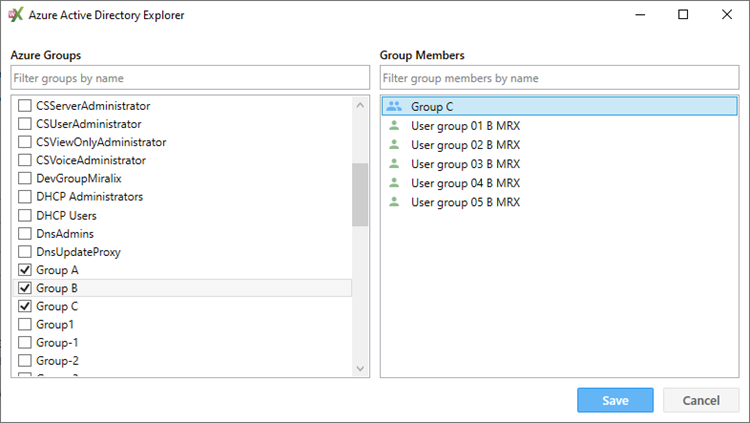Click the Cancel button
750x423 pixels.
701,400
